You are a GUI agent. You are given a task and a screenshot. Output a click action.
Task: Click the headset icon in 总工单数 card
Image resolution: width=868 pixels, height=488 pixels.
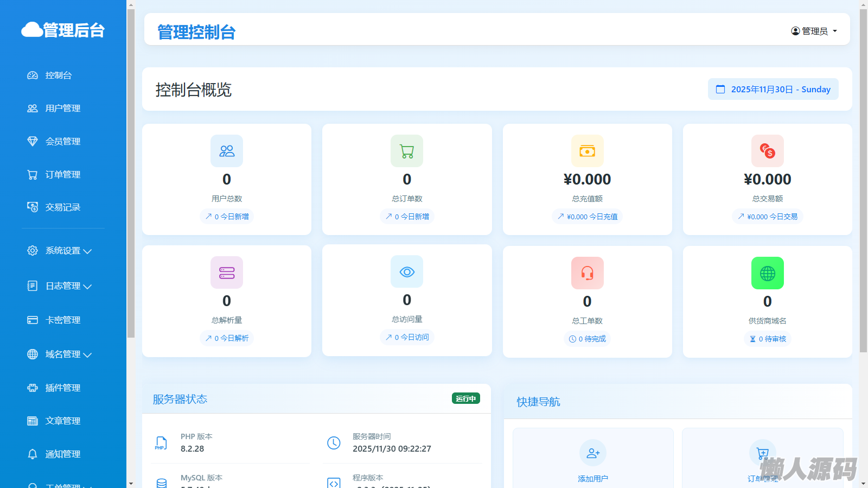tap(587, 273)
